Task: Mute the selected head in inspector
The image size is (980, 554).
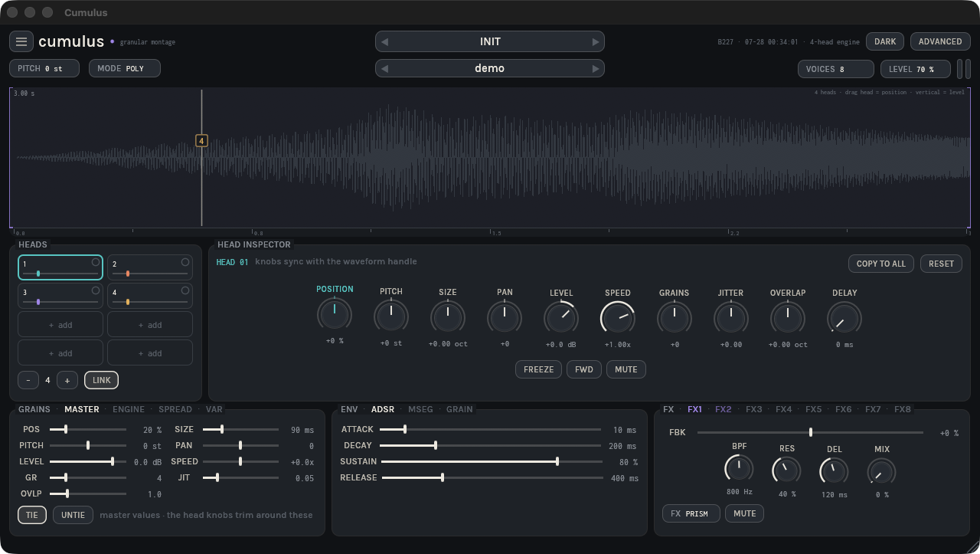Action: tap(626, 369)
